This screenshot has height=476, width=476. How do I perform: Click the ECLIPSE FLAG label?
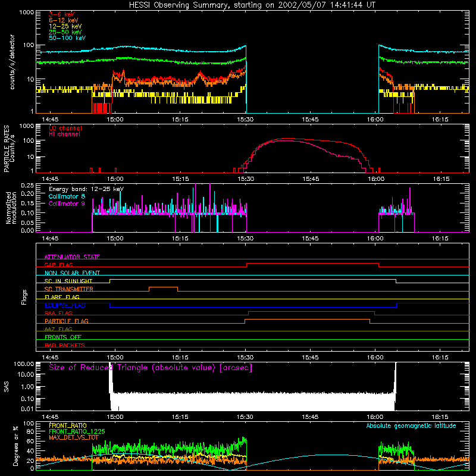pos(65,305)
